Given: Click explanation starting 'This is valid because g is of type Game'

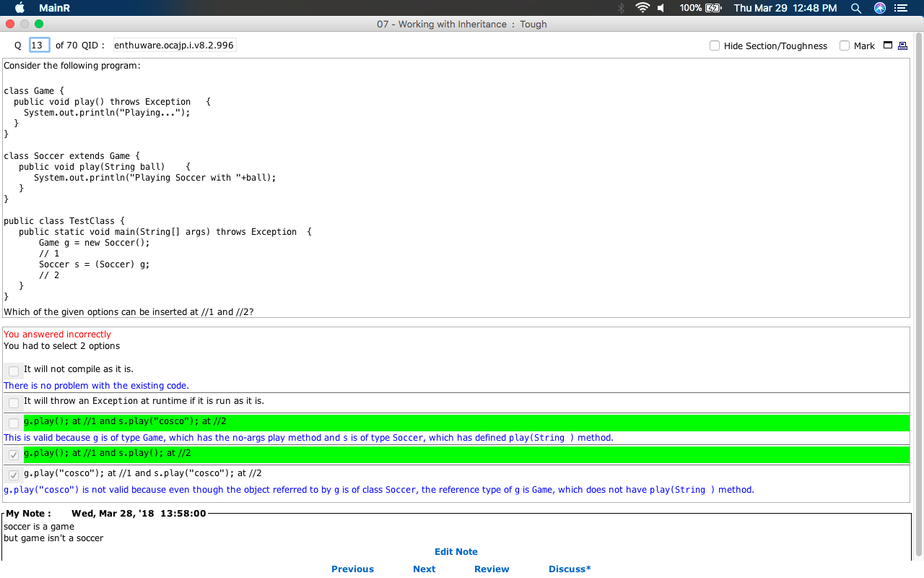Looking at the screenshot, I should pyautogui.click(x=308, y=438).
